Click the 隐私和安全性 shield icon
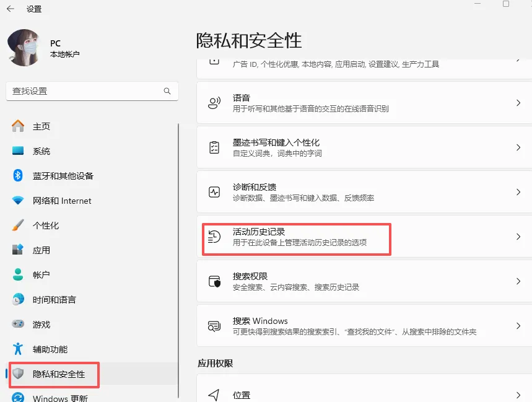 tap(18, 374)
